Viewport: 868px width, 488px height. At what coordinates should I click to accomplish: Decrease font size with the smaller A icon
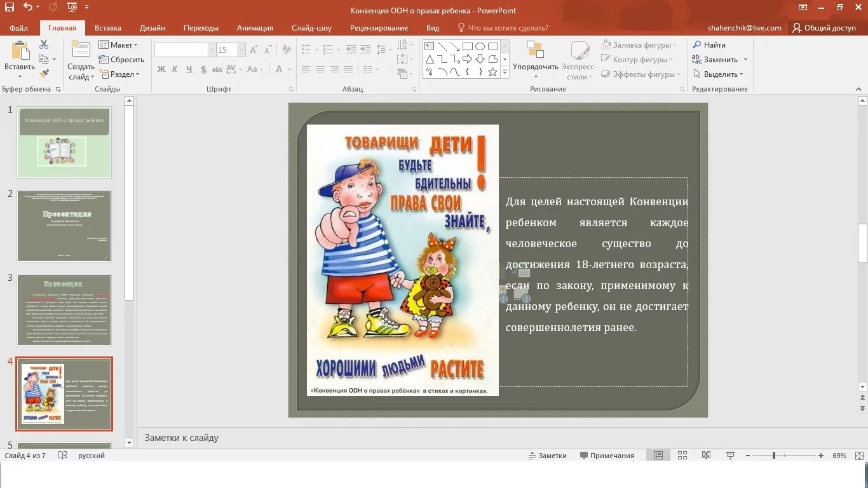(x=268, y=50)
